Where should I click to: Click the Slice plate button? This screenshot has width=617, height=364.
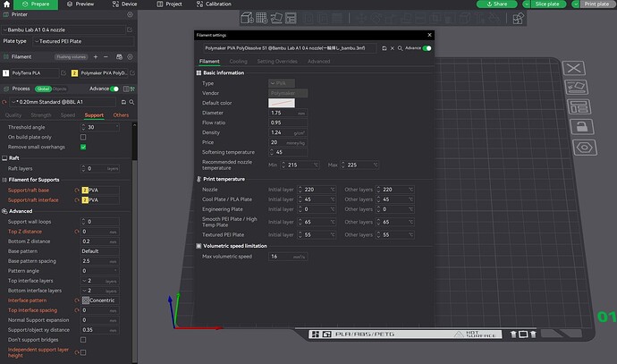pos(547,4)
